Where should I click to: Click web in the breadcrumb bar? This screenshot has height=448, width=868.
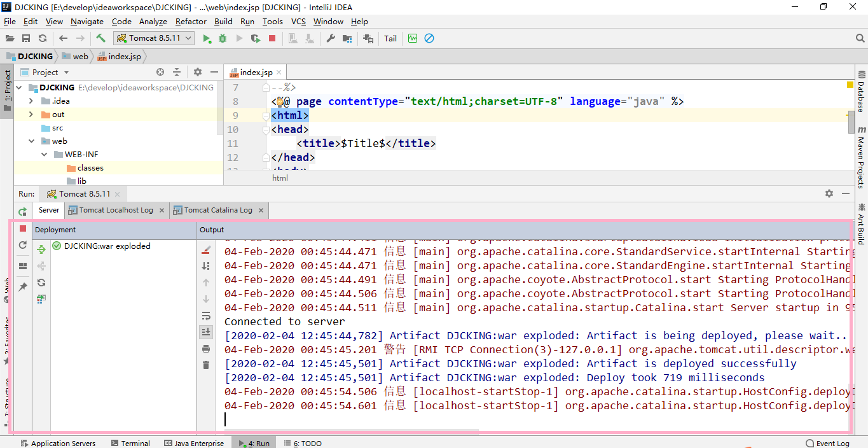[x=76, y=56]
